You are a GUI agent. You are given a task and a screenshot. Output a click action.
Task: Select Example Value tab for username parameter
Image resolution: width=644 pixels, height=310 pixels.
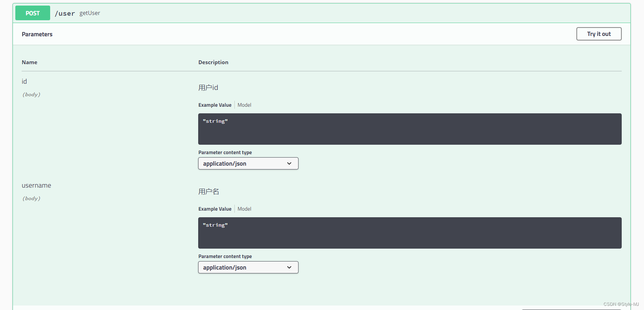[x=215, y=209]
